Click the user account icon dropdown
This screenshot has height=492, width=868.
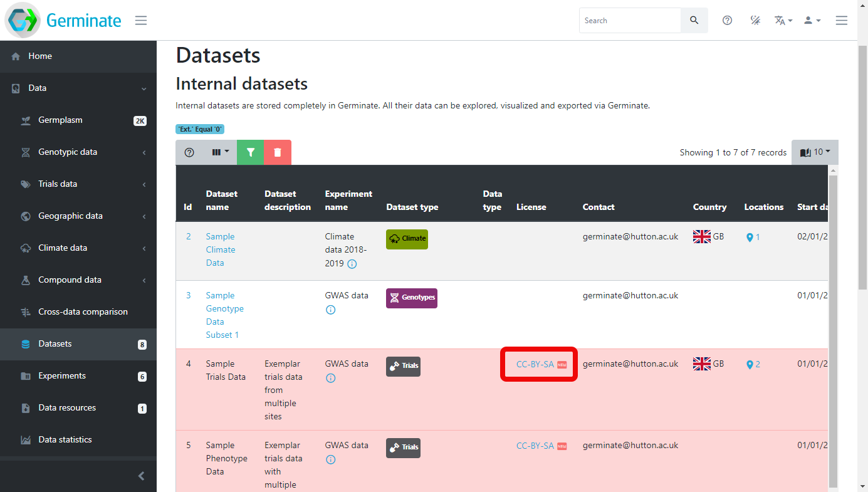tap(812, 21)
